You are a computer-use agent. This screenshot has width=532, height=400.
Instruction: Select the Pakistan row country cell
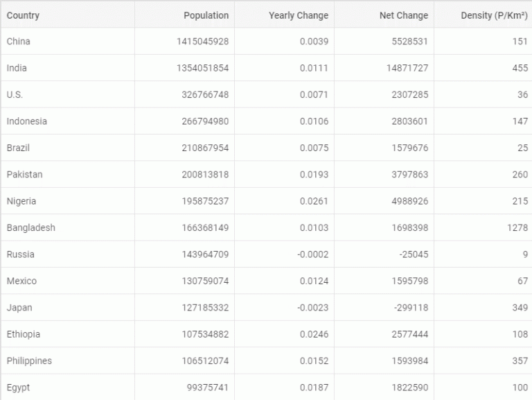[68, 174]
